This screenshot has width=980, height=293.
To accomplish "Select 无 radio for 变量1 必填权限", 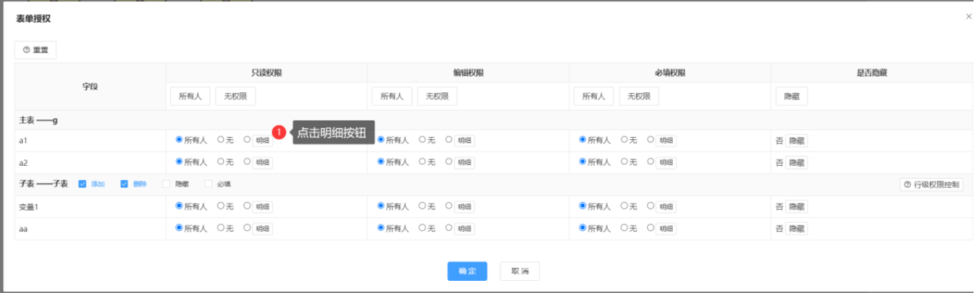I will (625, 206).
